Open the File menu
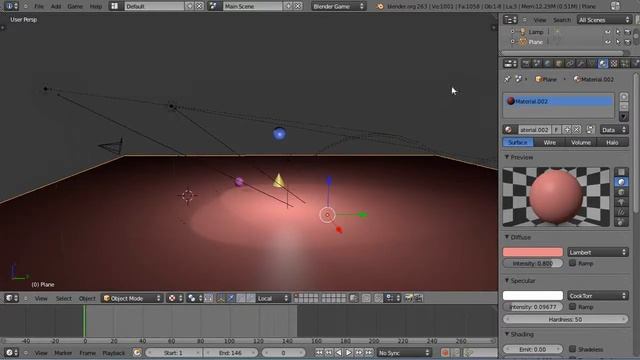Screen dimensions: 640x360 tap(39, 6)
